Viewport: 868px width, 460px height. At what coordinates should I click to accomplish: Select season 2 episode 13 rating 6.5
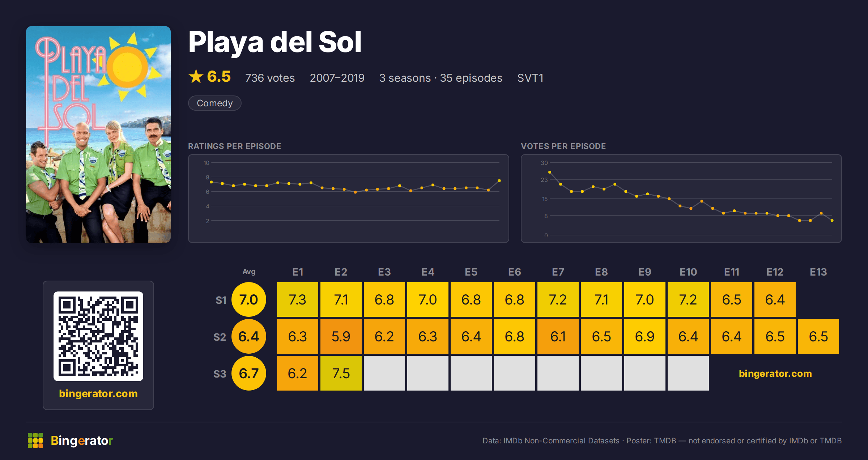coord(818,336)
